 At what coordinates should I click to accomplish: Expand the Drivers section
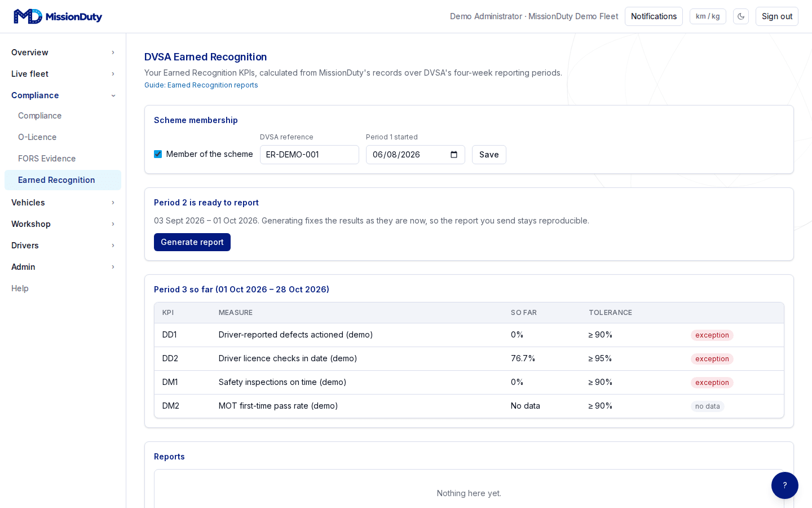click(63, 246)
